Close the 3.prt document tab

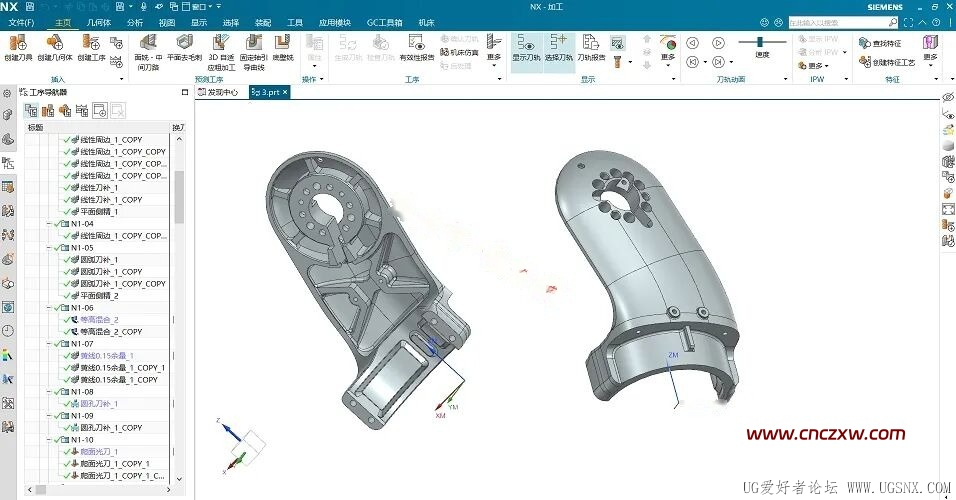click(x=285, y=92)
